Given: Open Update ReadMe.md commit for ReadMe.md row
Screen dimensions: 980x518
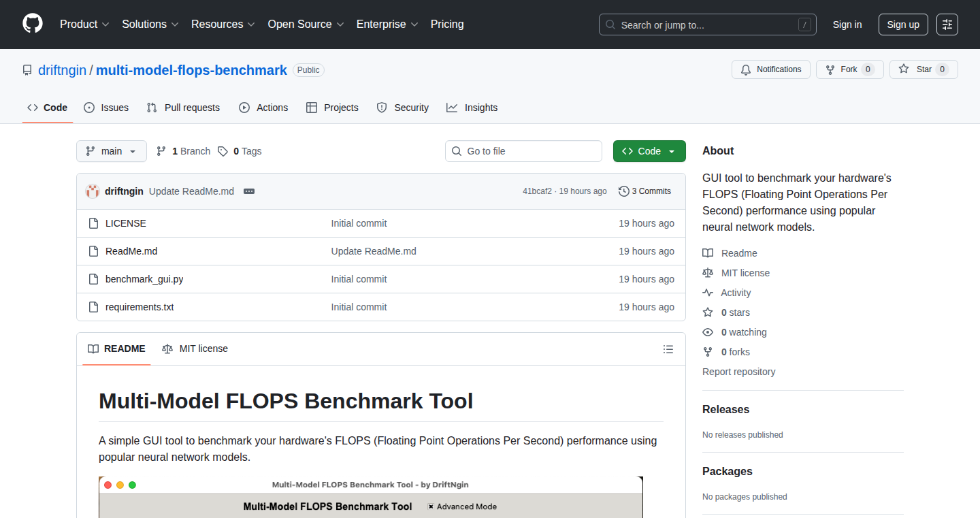Looking at the screenshot, I should click(x=374, y=251).
